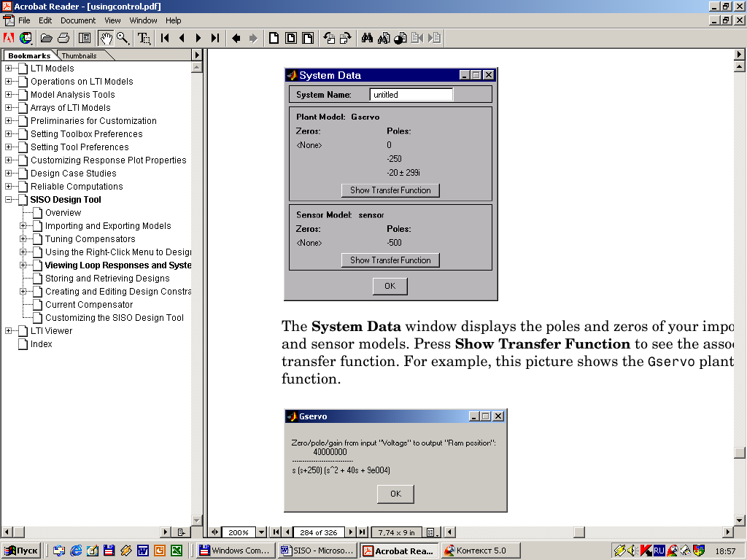Click page size 7,74 x 9 in indicator
This screenshot has height=560, width=747.
[x=396, y=532]
